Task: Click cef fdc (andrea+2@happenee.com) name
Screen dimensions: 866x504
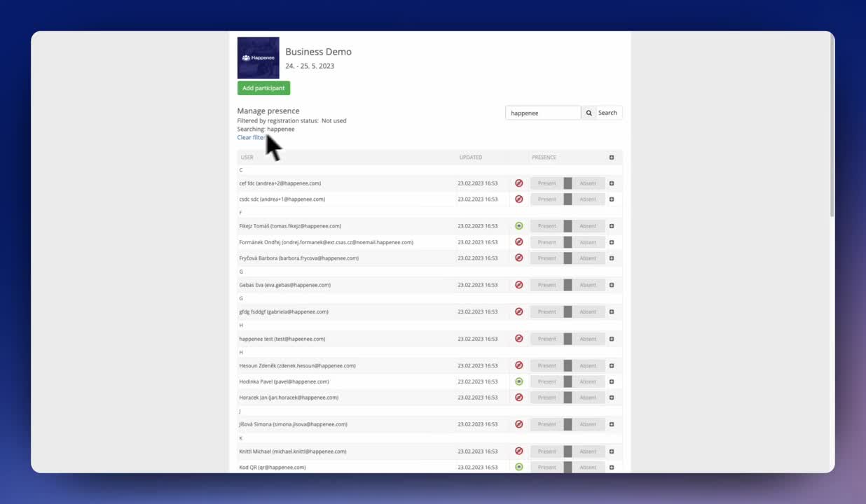Action: (280, 183)
